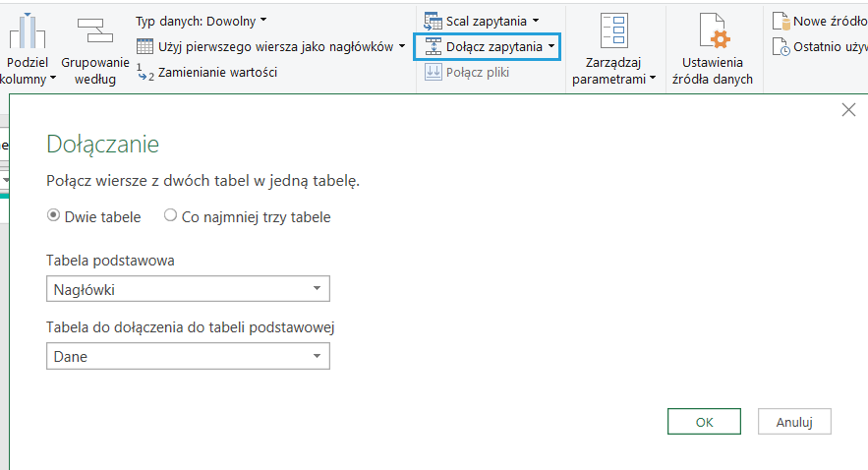
Task: Expand the Tabela podstawowa dropdown
Action: coord(317,289)
